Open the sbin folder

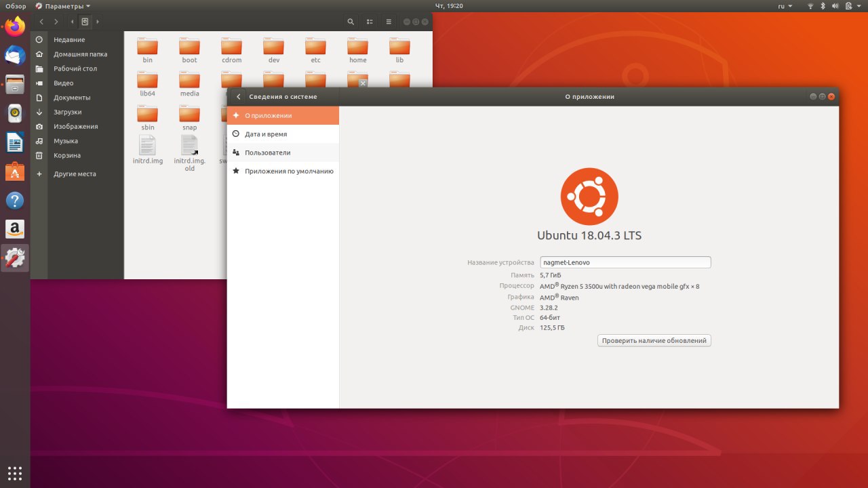point(148,118)
